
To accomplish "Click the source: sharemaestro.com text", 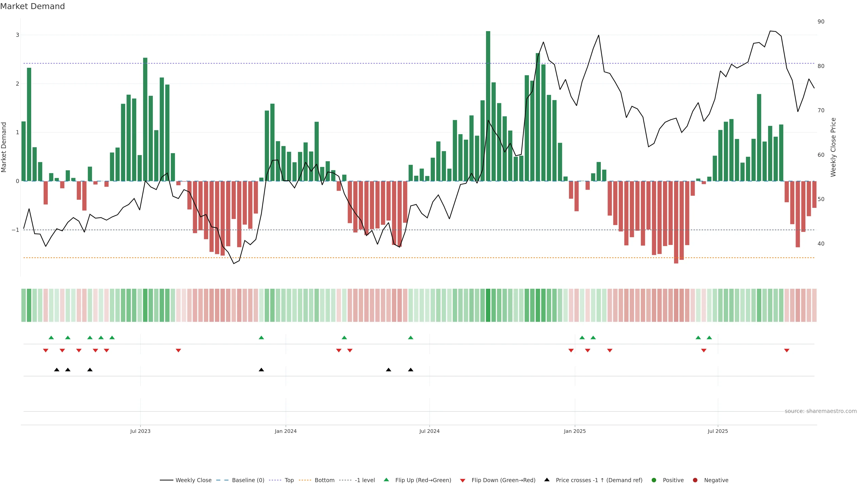I will [x=821, y=411].
